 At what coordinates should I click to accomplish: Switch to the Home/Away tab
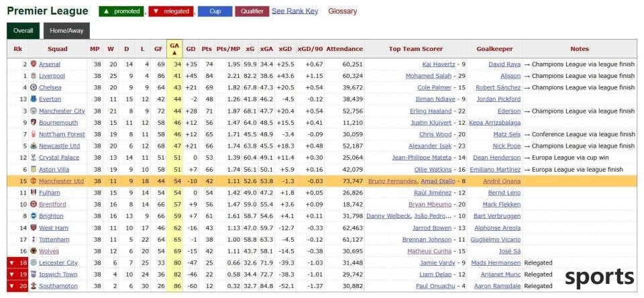coord(66,31)
